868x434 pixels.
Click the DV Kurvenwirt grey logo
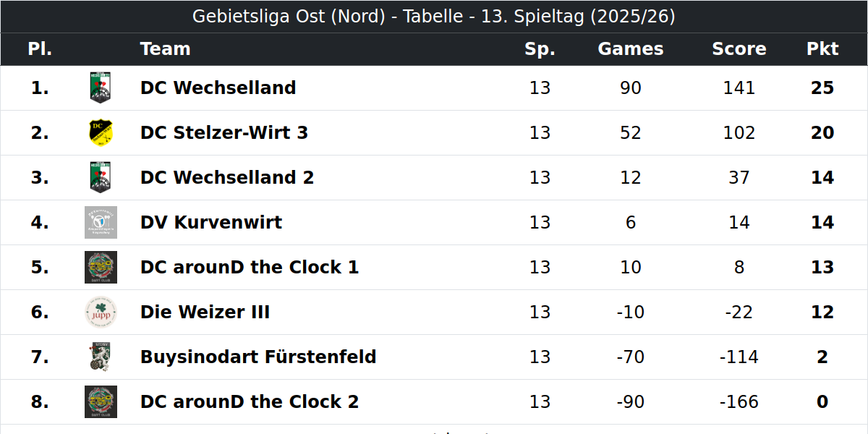(x=101, y=222)
